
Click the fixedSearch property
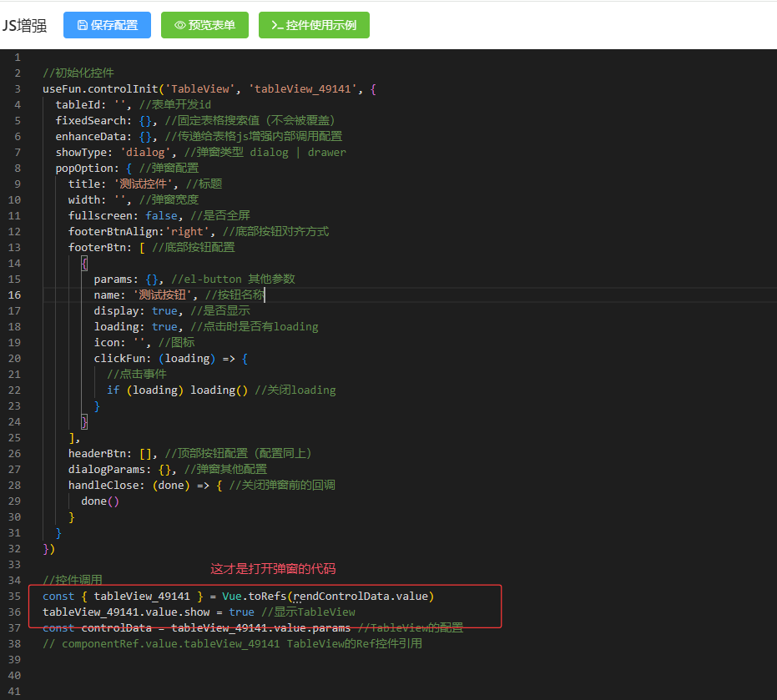[x=90, y=120]
